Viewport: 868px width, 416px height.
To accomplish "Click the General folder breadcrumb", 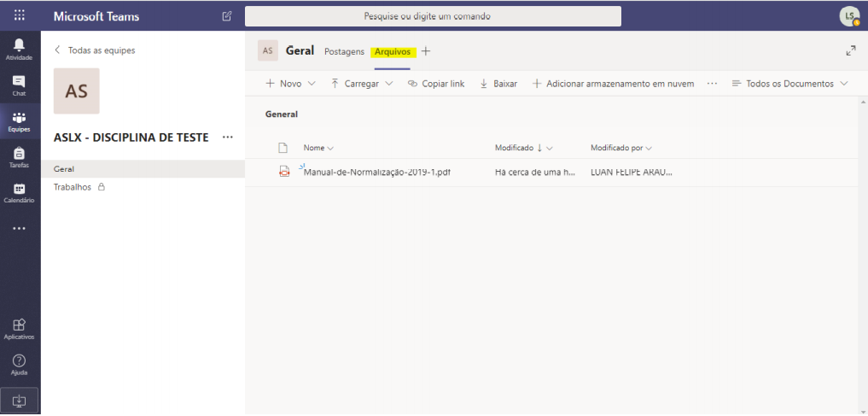I will 282,114.
